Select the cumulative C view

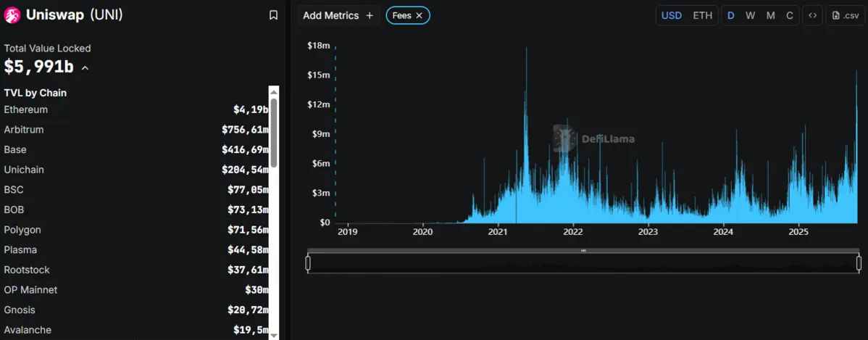pos(790,15)
